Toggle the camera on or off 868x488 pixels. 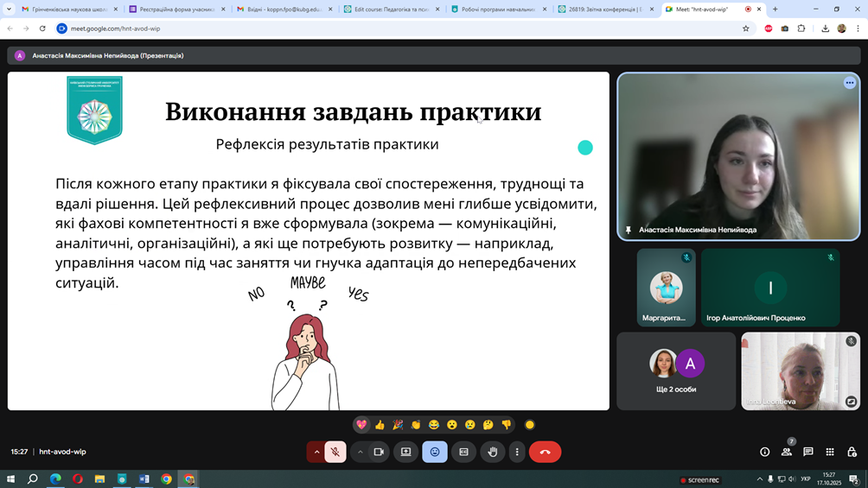coord(379,452)
